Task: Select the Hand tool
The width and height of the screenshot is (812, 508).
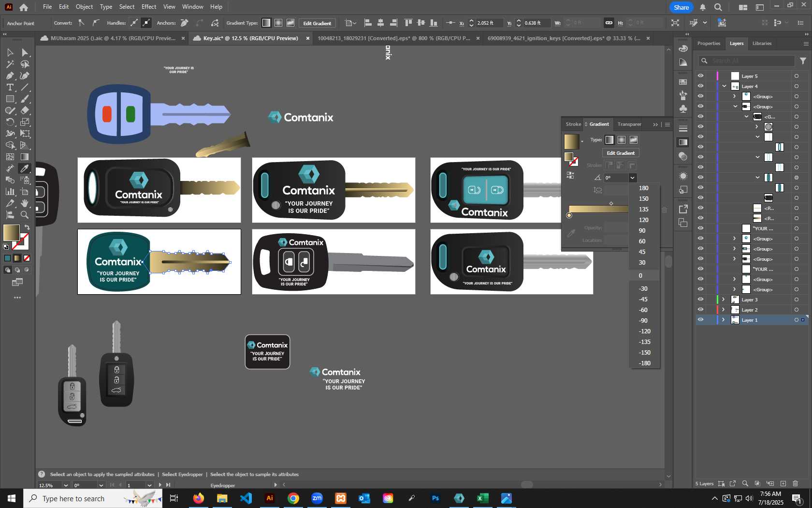Action: click(x=25, y=203)
